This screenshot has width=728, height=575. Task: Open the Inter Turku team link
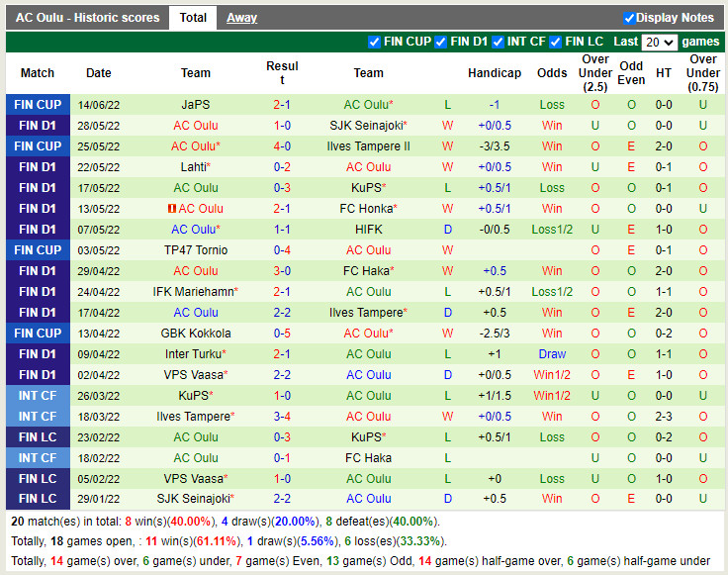(194, 354)
